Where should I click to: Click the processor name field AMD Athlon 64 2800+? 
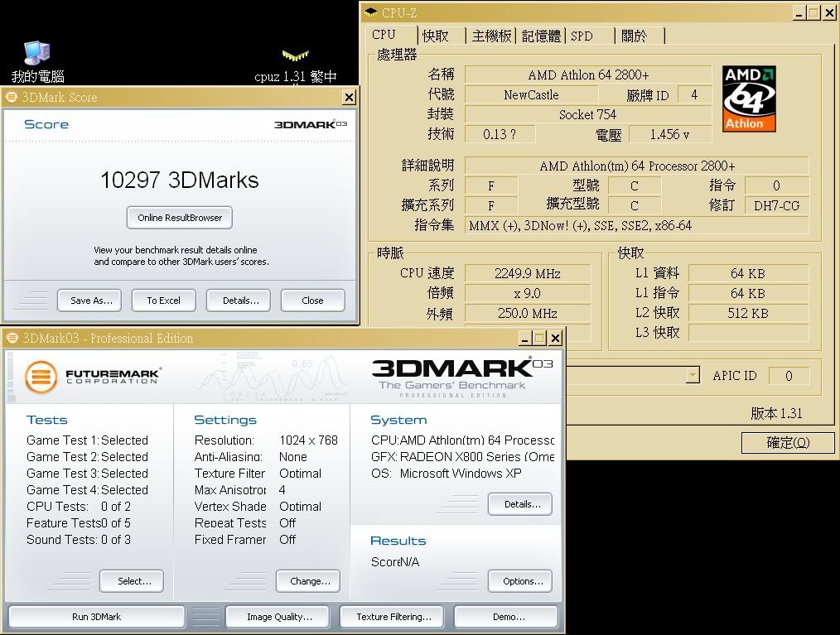coord(588,75)
